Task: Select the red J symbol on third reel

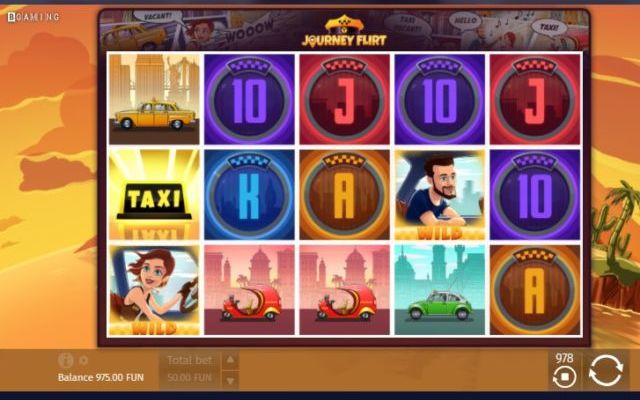Action: (x=344, y=99)
